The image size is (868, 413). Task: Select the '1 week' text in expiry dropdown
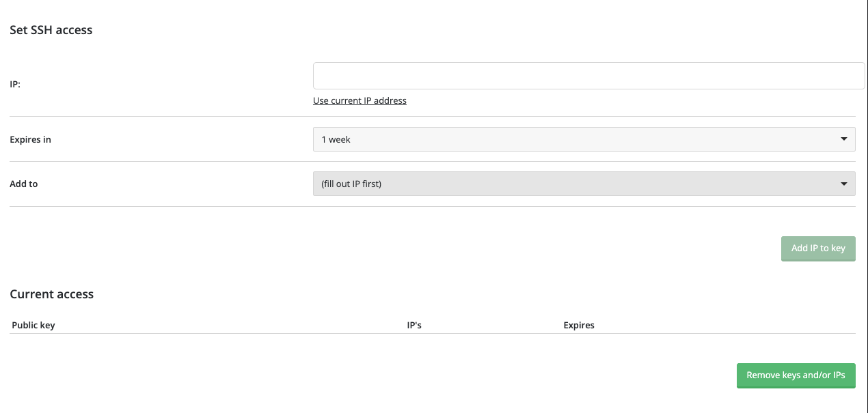coord(336,139)
